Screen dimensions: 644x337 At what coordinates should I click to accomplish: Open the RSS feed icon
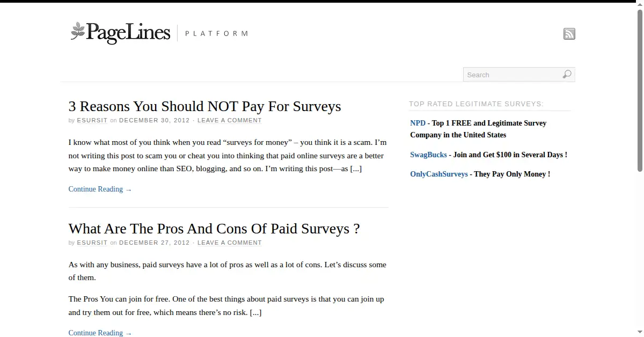click(569, 34)
